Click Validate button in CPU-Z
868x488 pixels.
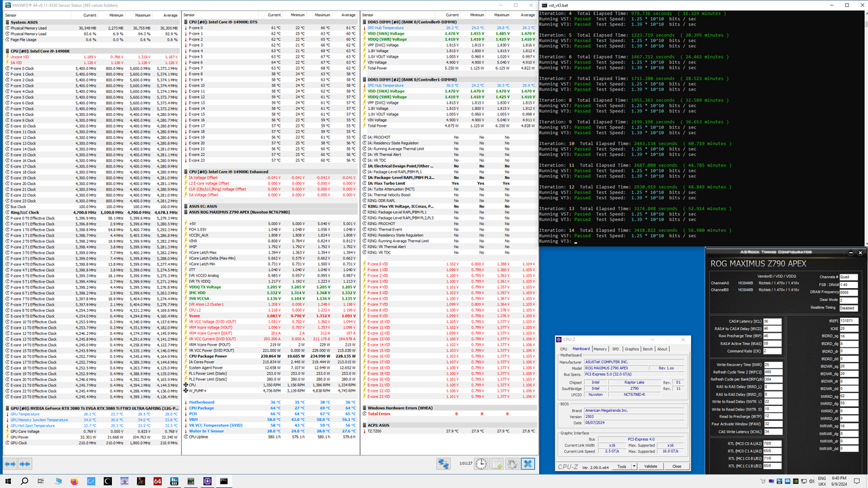650,466
